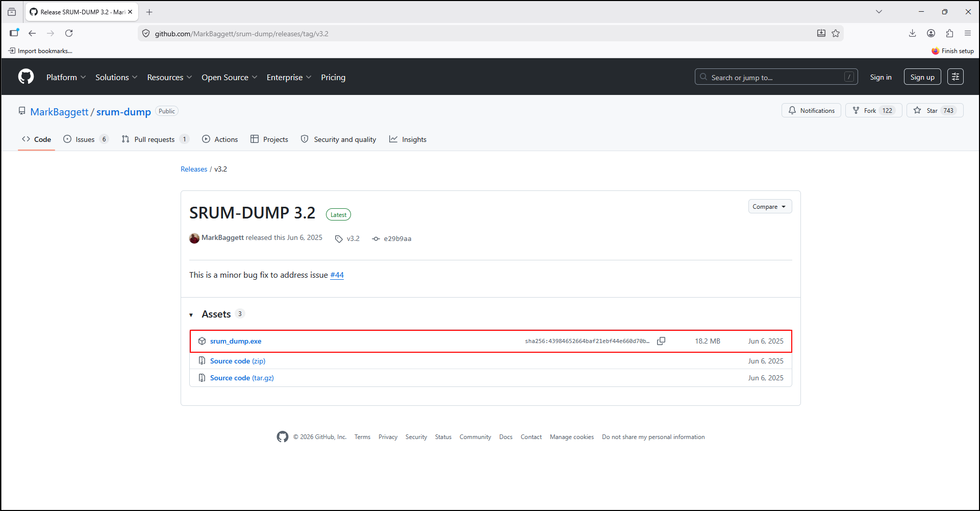The width and height of the screenshot is (980, 511).
Task: Open the footer Privacy link
Action: click(388, 437)
